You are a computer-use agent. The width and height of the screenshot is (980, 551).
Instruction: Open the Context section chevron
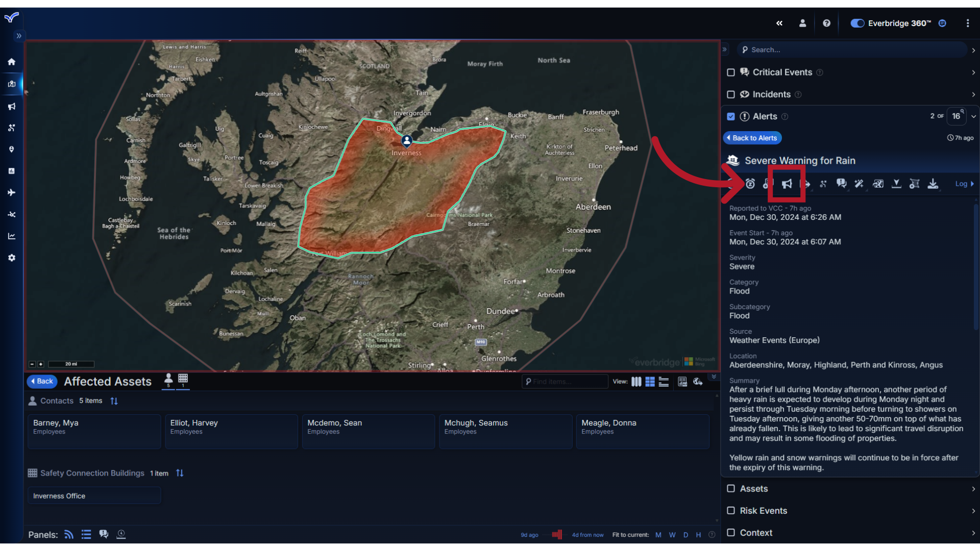(973, 533)
